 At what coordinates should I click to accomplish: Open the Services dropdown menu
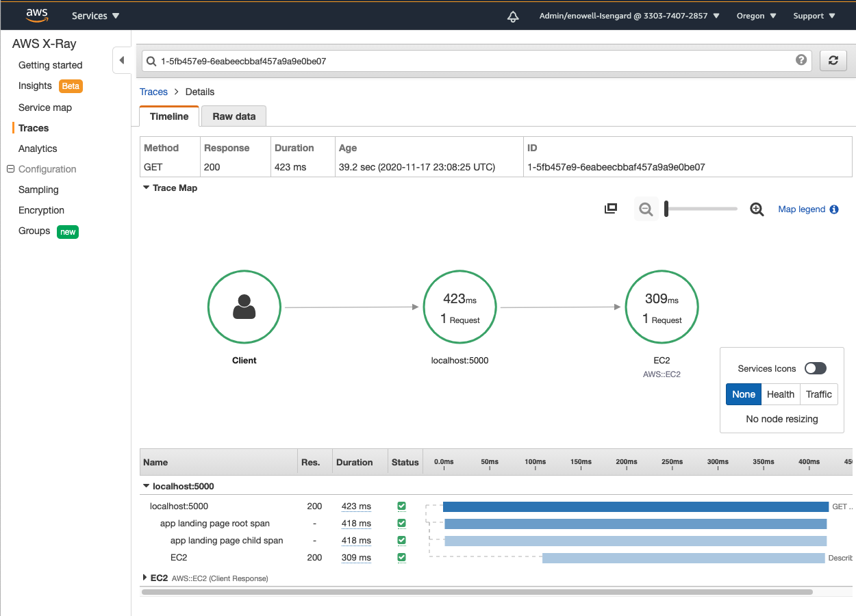click(x=96, y=16)
